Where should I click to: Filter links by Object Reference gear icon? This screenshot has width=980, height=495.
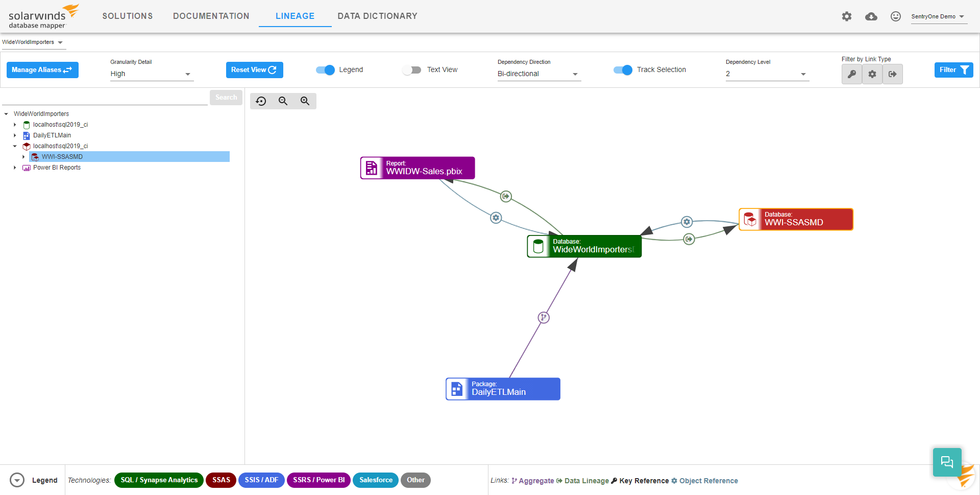pyautogui.click(x=872, y=74)
